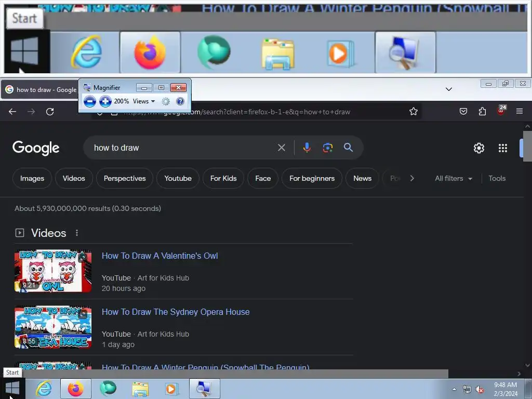Submit search with magnifying glass icon
532x399 pixels.
tap(348, 147)
